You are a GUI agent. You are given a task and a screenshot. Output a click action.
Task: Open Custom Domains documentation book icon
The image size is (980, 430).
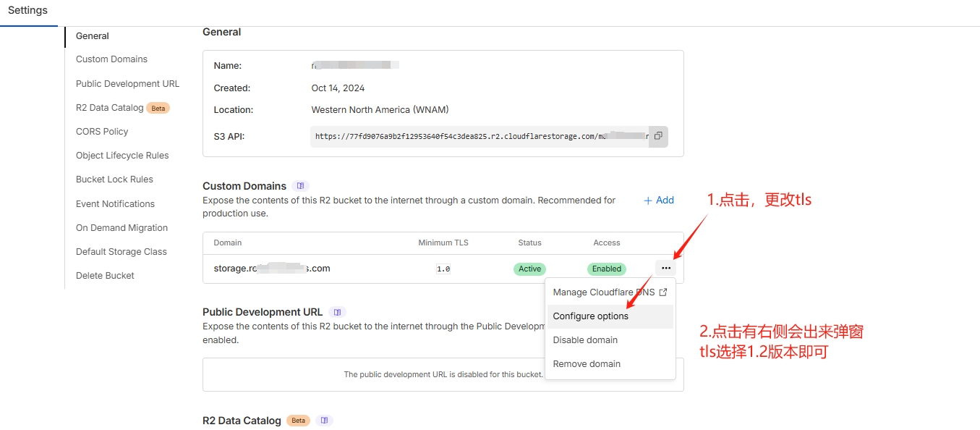click(x=301, y=186)
